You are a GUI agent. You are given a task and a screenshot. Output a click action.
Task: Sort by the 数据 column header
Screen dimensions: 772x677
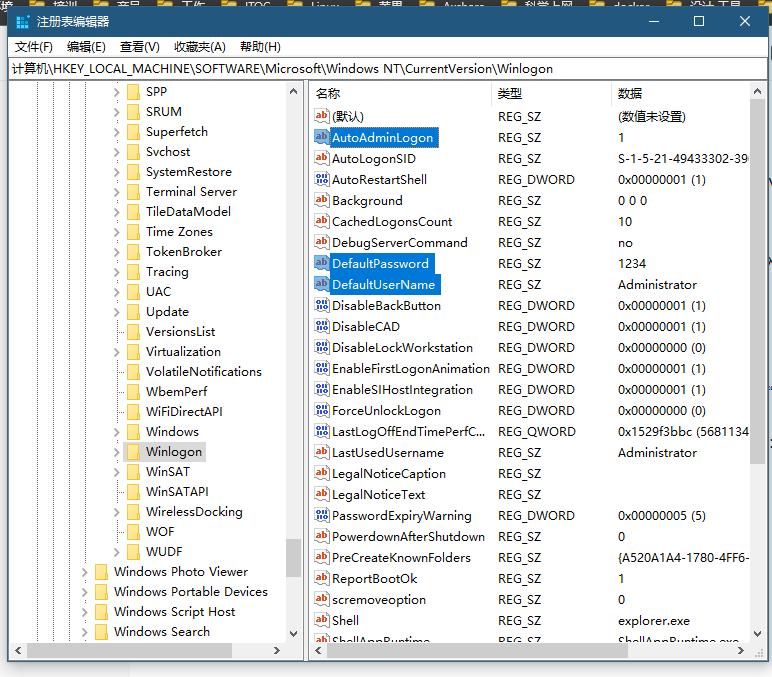point(681,94)
